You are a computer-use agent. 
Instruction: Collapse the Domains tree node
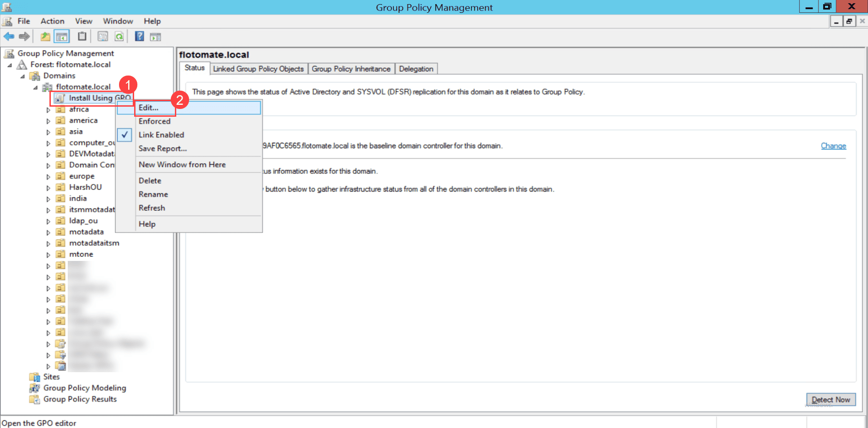(22, 76)
